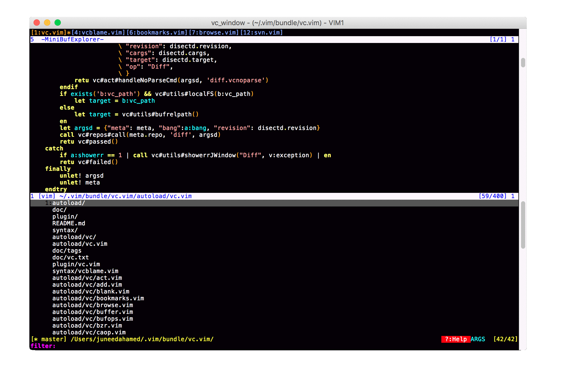564x392 pixels.
Task: Open README.md from the file list
Action: (x=69, y=223)
